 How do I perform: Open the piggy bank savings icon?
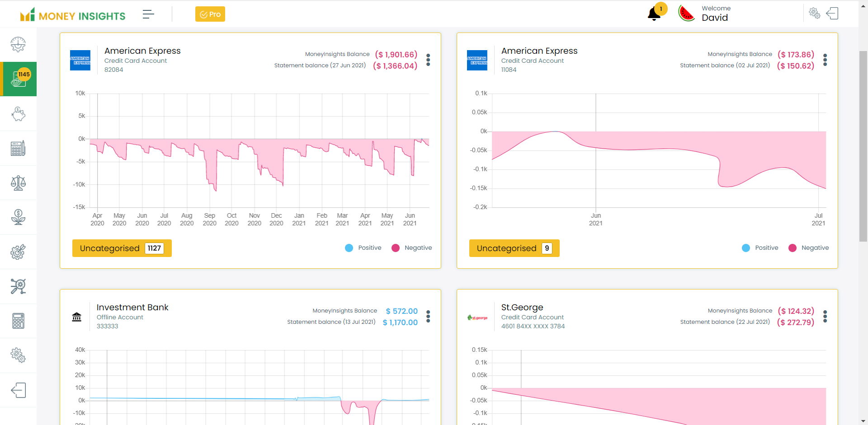point(18,114)
